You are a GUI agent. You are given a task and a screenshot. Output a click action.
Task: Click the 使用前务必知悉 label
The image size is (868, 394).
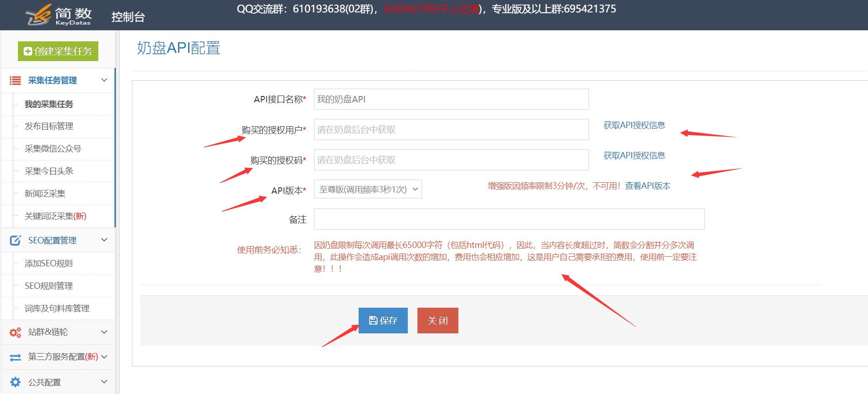click(269, 250)
